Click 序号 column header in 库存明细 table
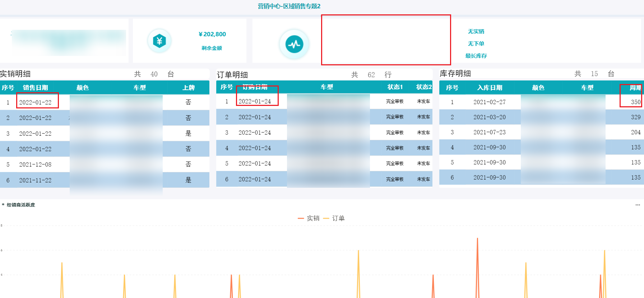 [452, 88]
